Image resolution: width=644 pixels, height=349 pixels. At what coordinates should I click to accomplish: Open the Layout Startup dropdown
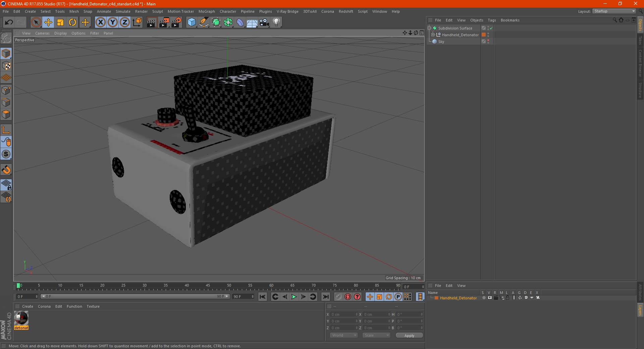pos(614,11)
